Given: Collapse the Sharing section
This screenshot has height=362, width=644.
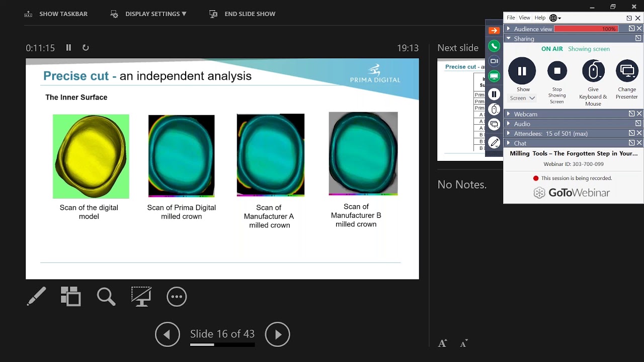Looking at the screenshot, I should (x=509, y=39).
